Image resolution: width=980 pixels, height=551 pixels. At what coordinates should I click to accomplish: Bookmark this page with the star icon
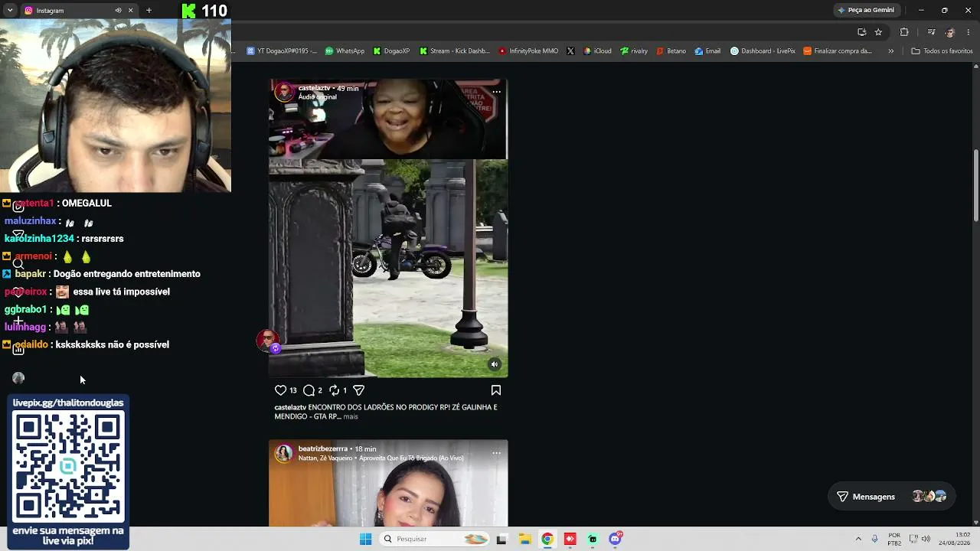(x=878, y=32)
